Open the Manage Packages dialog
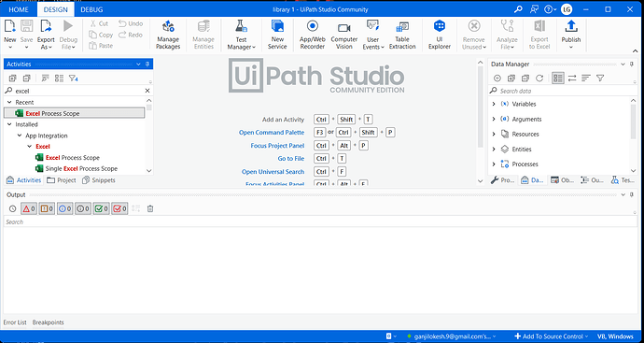644x343 pixels. click(168, 35)
